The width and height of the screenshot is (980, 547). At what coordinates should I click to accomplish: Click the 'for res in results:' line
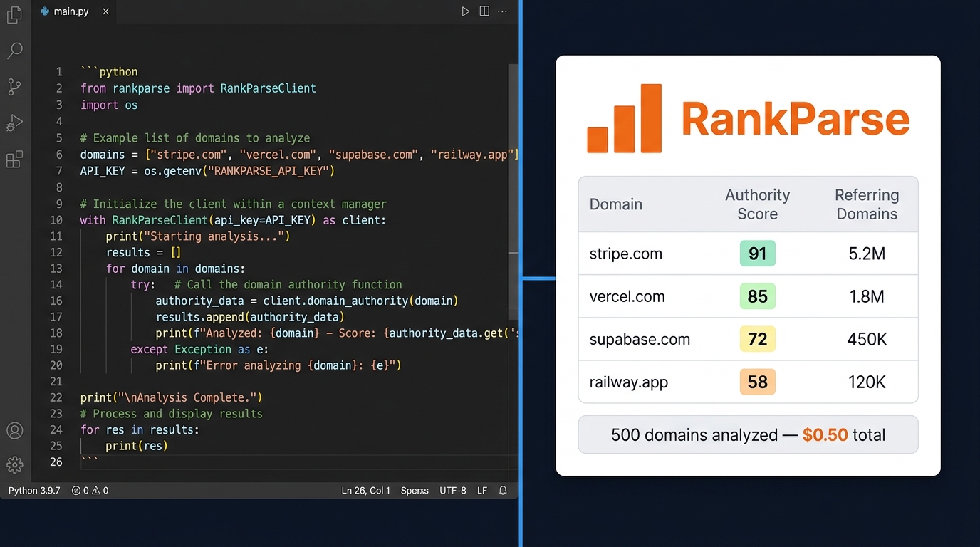point(140,430)
